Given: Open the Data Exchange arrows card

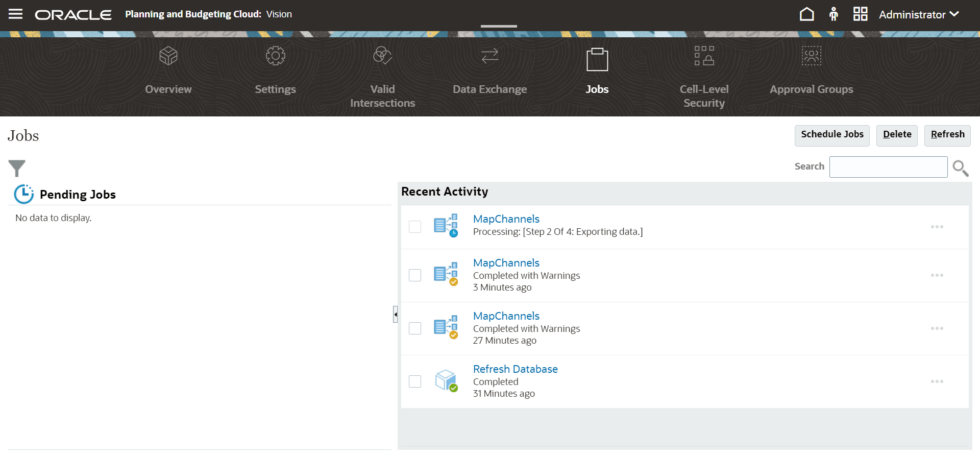Looking at the screenshot, I should 489,56.
